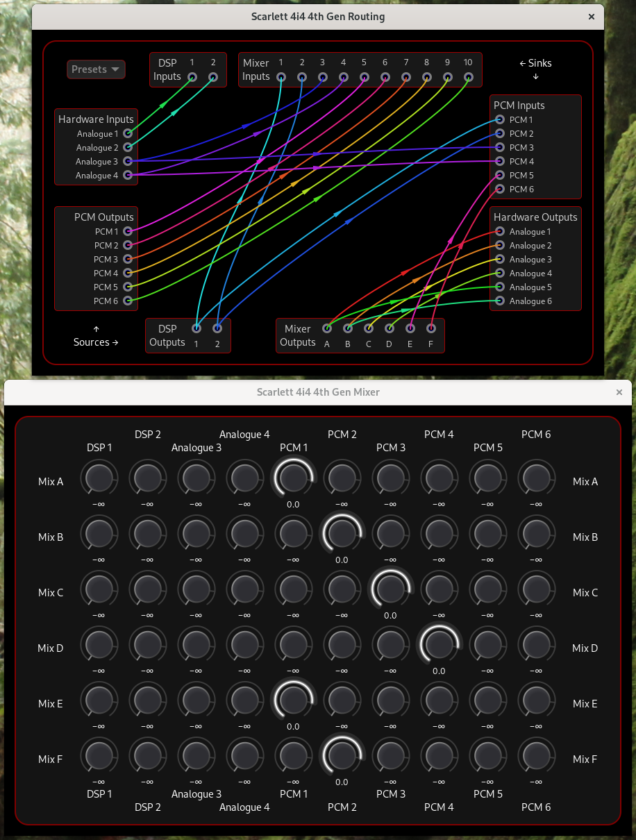Close the Scarlett 4i4 Mixer window
This screenshot has height=840, width=636.
coord(619,392)
